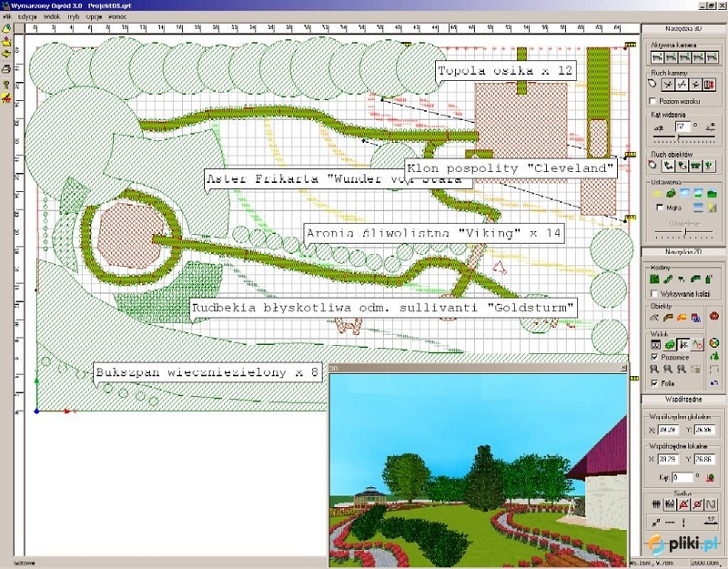Click the first zoom magnifier icon
Viewport: 728px width, 569px height.
pos(653,370)
